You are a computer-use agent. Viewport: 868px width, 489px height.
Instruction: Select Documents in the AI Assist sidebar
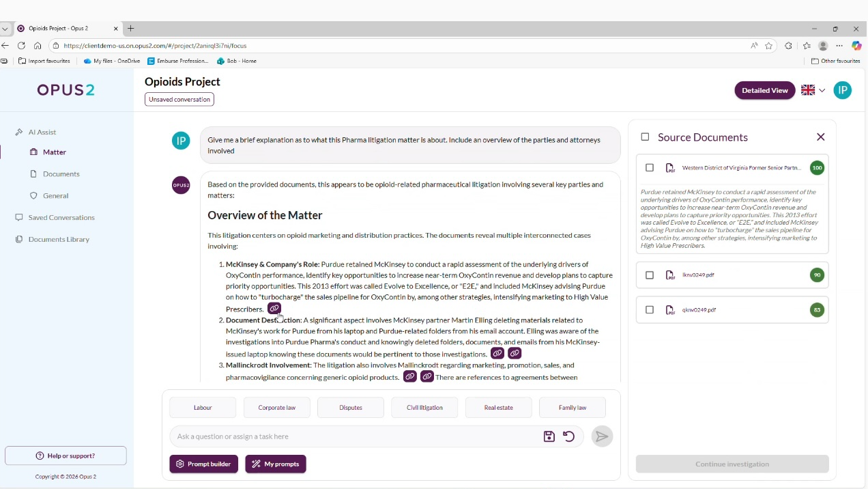click(x=61, y=174)
